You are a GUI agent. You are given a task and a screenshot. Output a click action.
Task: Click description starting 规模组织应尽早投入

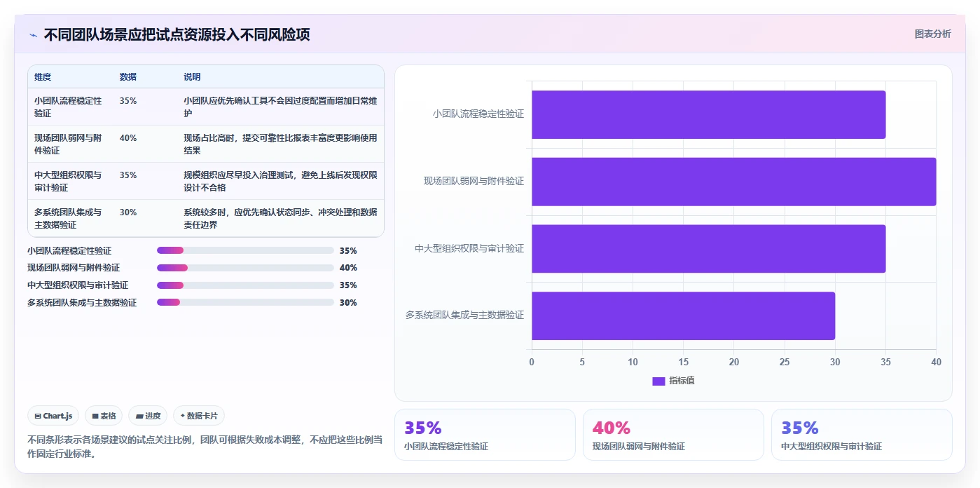point(280,181)
